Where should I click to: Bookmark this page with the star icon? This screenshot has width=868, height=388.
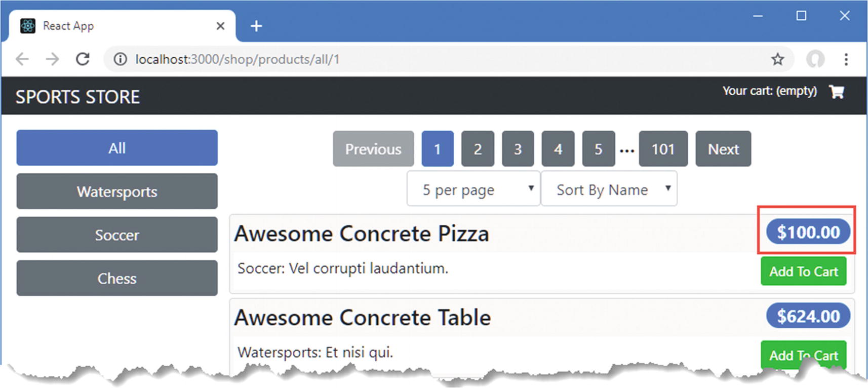(777, 59)
